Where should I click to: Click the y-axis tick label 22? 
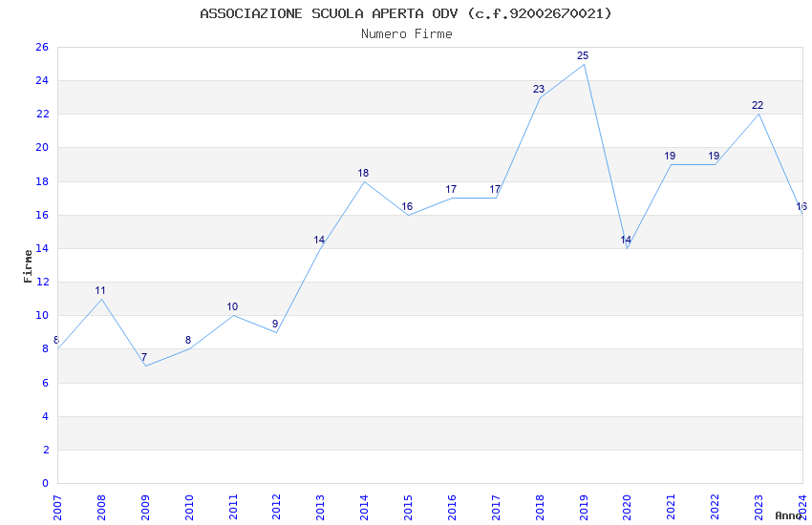click(x=42, y=115)
